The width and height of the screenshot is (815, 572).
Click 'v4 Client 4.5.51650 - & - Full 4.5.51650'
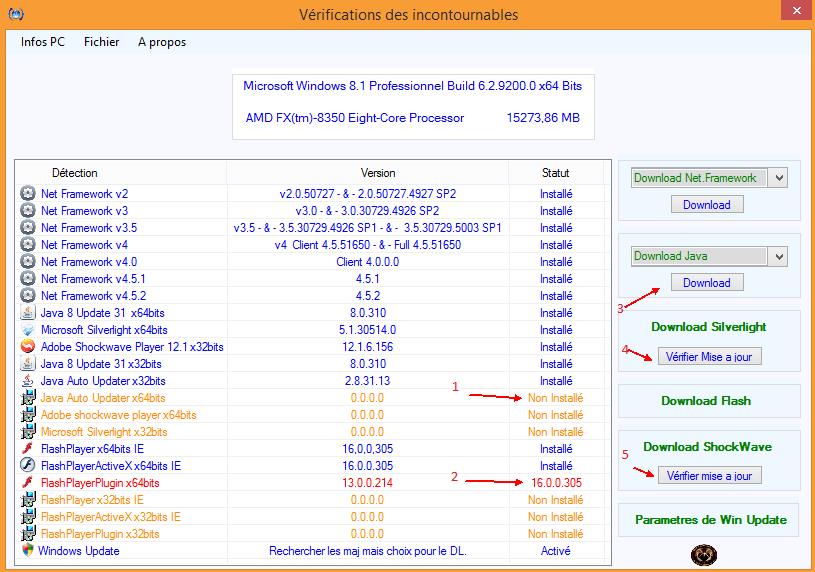368,245
